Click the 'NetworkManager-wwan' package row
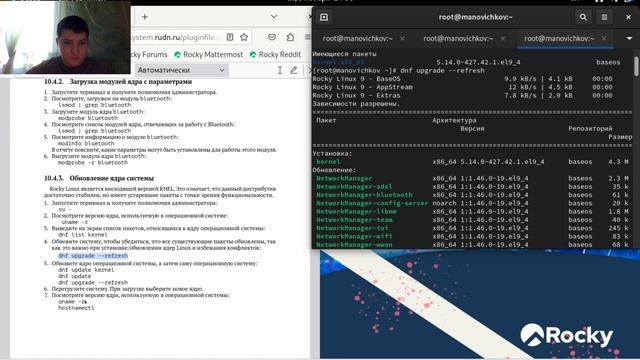The width and height of the screenshot is (640, 360). click(472, 244)
